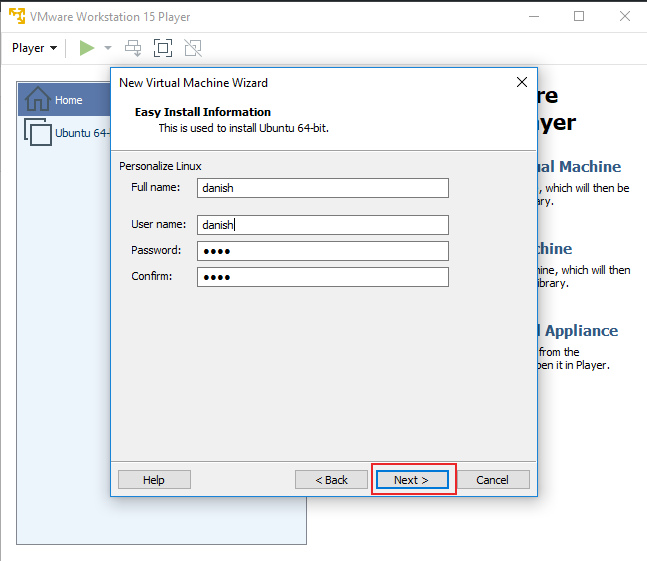
Task: Click the VMware Workstation logo icon in title bar
Action: [17, 16]
